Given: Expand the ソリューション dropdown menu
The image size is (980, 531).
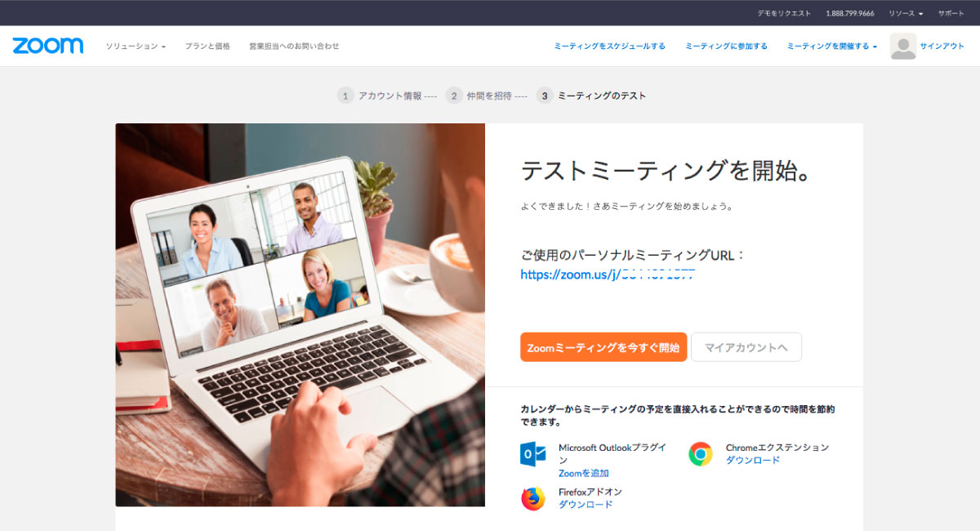Looking at the screenshot, I should [x=136, y=47].
